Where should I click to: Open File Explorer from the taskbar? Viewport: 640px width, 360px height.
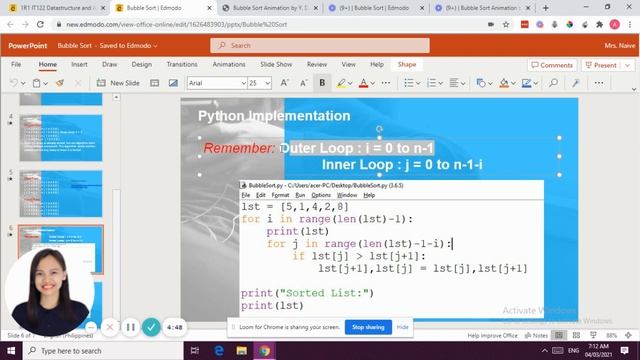coord(242,351)
